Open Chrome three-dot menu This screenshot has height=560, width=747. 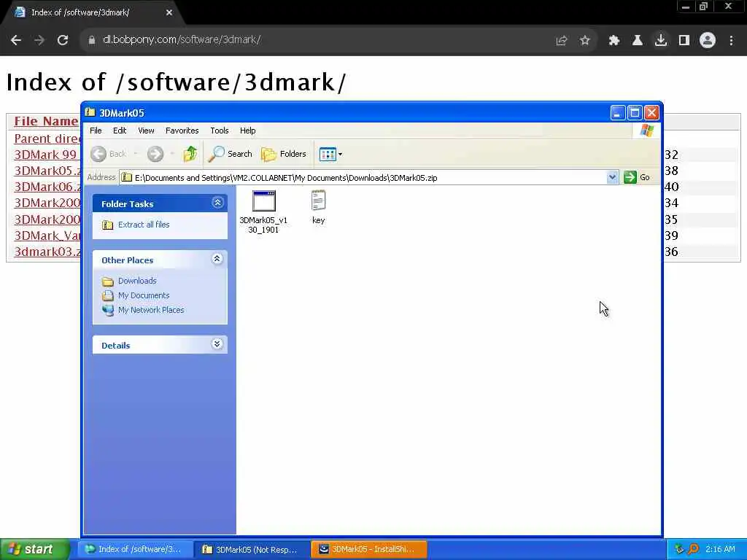731,41
